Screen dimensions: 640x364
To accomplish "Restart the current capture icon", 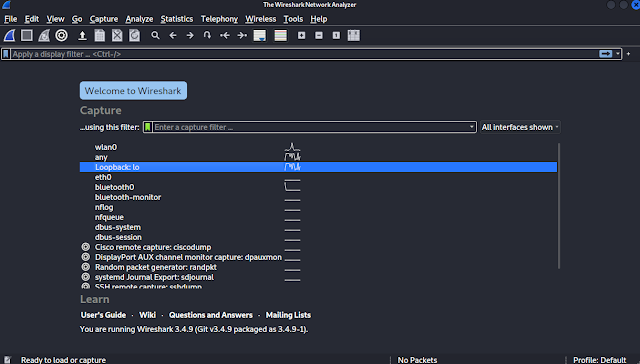I will pos(44,36).
